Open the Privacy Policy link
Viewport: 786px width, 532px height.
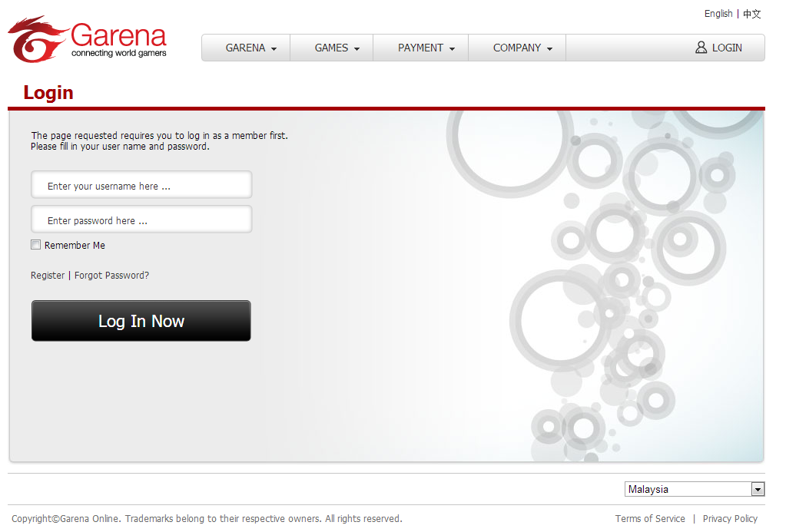point(730,518)
